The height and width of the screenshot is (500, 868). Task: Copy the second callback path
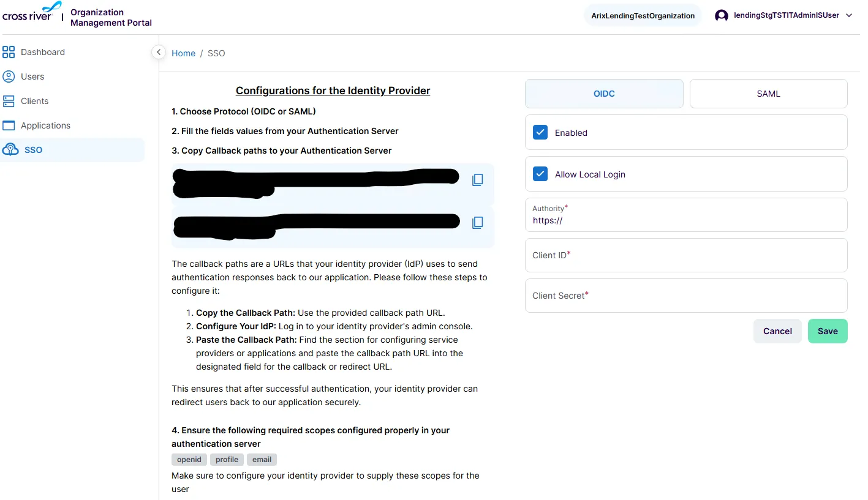tap(478, 223)
